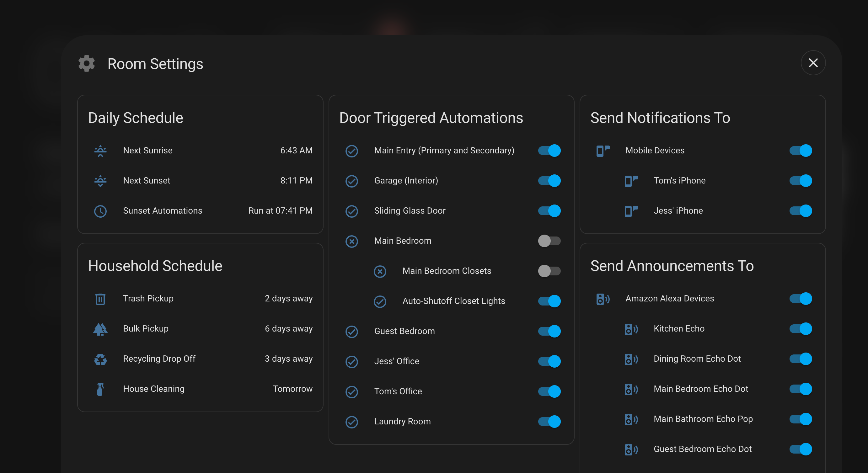This screenshot has width=868, height=473.
Task: Enable the Main Bedroom Closets switch
Action: point(549,271)
